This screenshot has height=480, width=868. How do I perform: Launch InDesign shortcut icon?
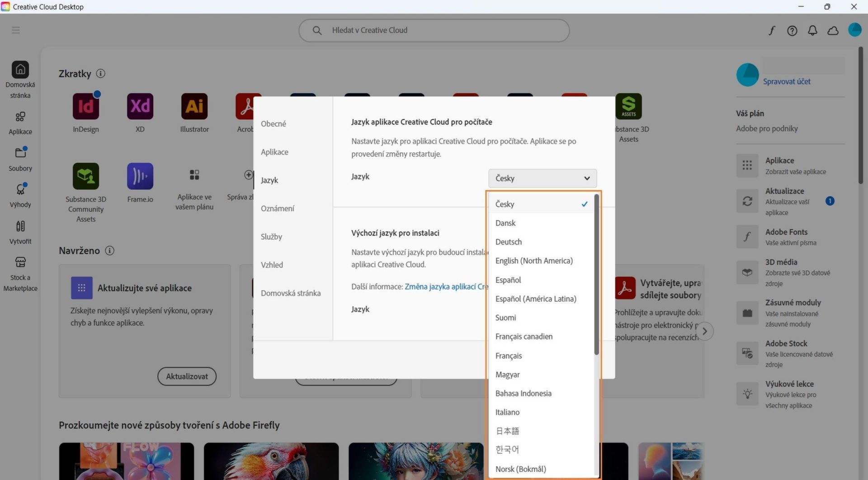tap(86, 106)
